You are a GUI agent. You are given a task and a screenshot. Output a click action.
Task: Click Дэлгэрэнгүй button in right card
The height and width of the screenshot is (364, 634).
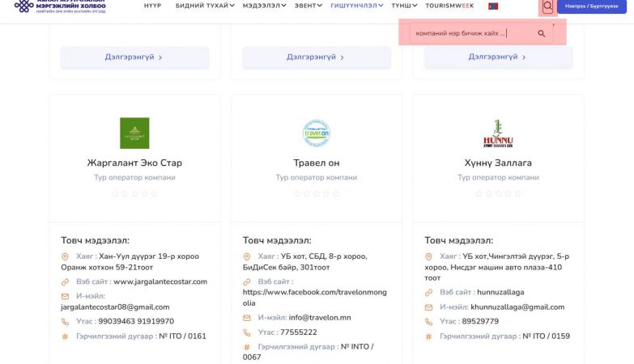(498, 57)
